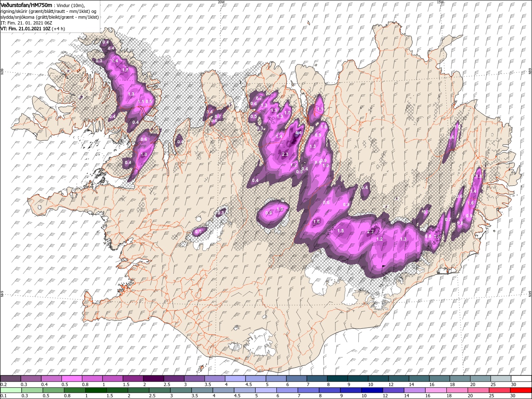Pick the 16 light pink swatch, lower scale
This screenshot has width=532, height=399.
pos(435,390)
